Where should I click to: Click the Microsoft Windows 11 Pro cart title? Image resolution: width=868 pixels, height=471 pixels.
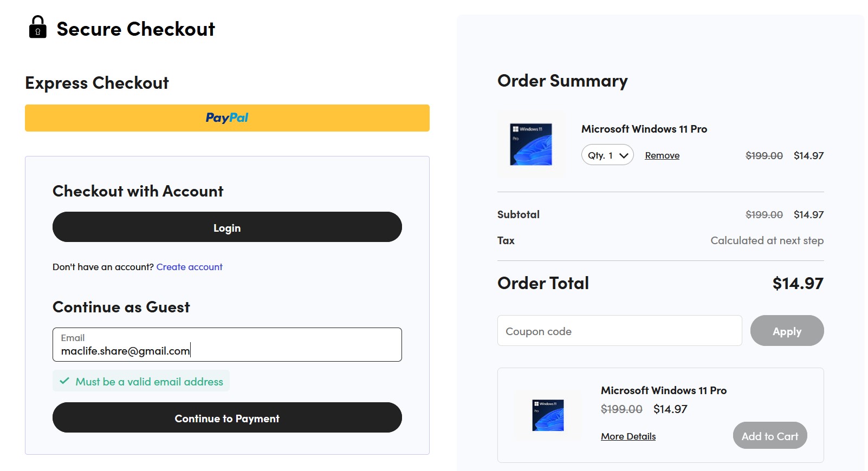[644, 129]
